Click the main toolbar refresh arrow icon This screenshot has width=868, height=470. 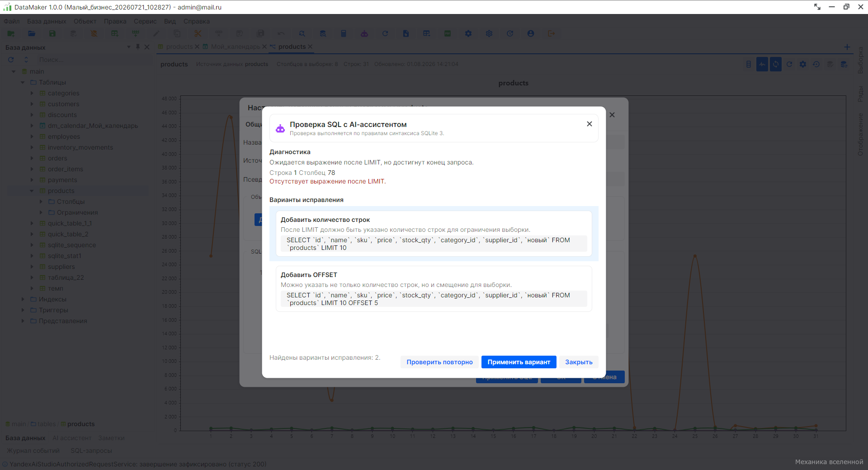[385, 33]
